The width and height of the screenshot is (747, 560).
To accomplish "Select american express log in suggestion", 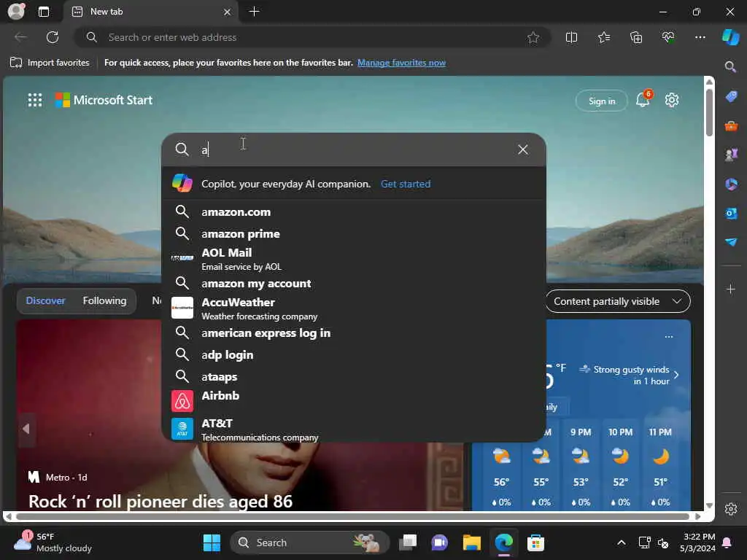I will click(x=354, y=332).
